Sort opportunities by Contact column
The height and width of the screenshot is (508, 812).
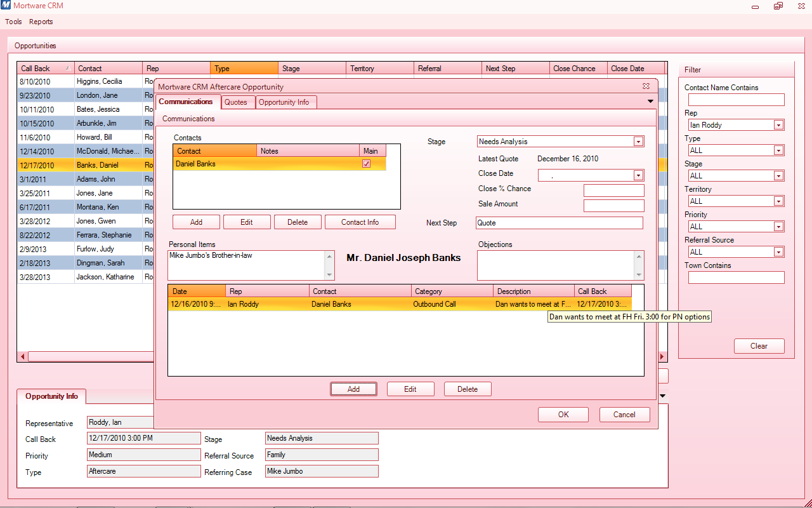108,69
